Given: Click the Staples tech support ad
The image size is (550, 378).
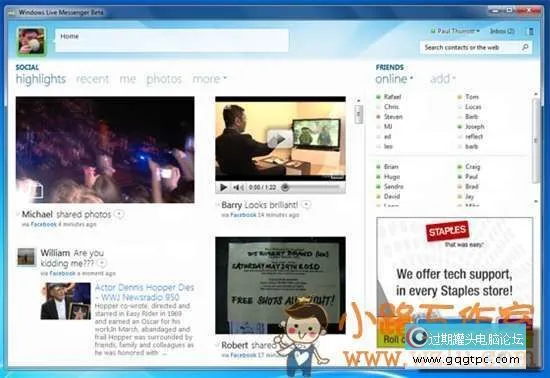Looking at the screenshot, I should coord(455,282).
